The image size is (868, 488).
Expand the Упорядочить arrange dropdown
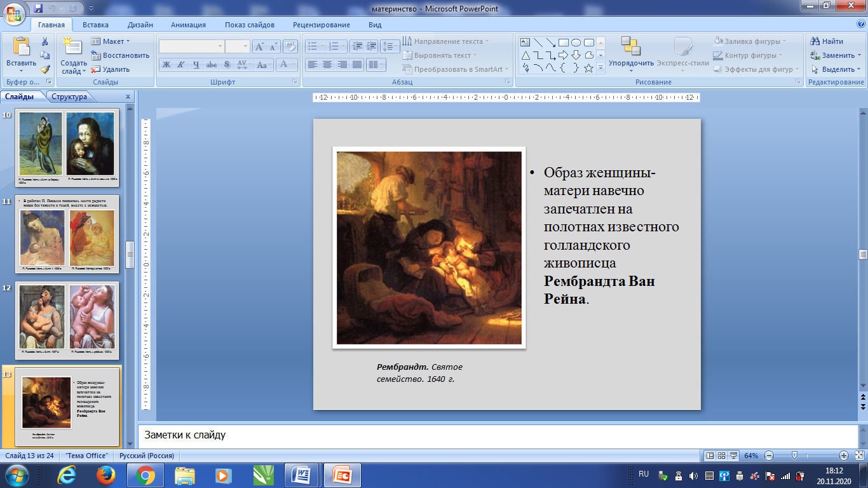pos(631,64)
